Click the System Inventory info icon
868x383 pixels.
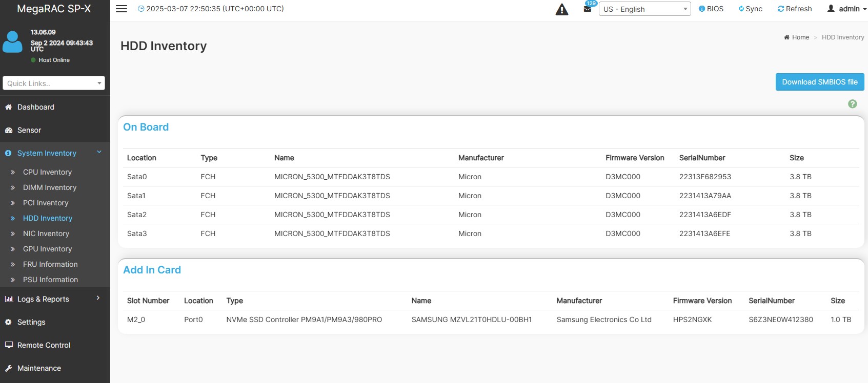pos(8,153)
